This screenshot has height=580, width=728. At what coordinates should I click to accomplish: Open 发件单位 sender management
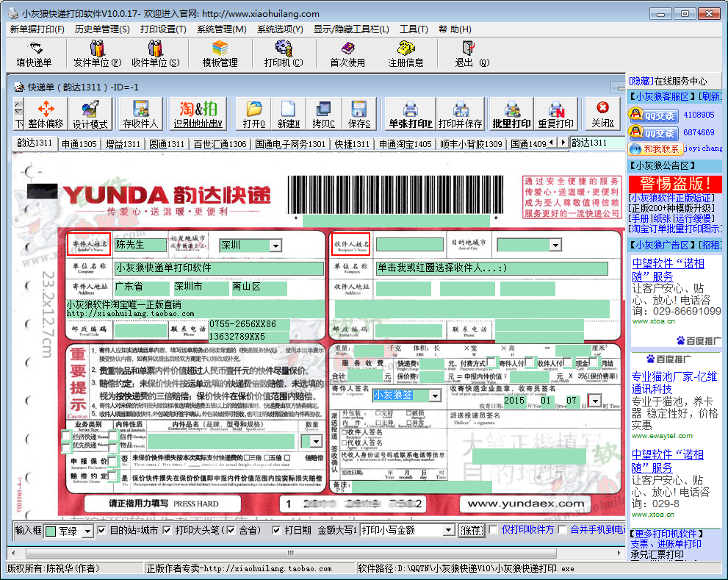pos(97,54)
